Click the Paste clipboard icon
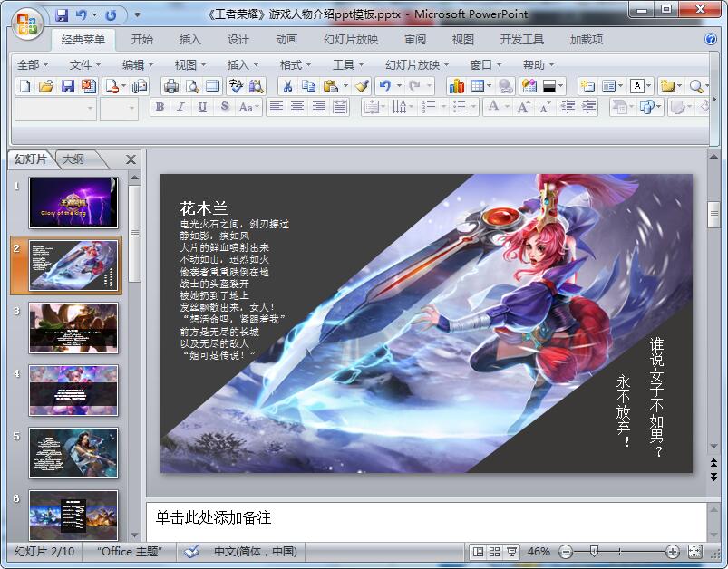 330,86
